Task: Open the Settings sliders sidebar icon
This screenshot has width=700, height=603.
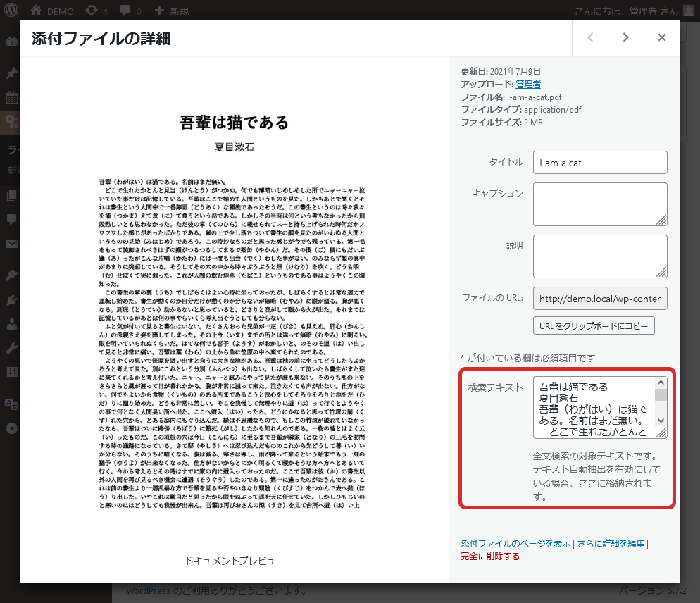Action: tap(12, 372)
